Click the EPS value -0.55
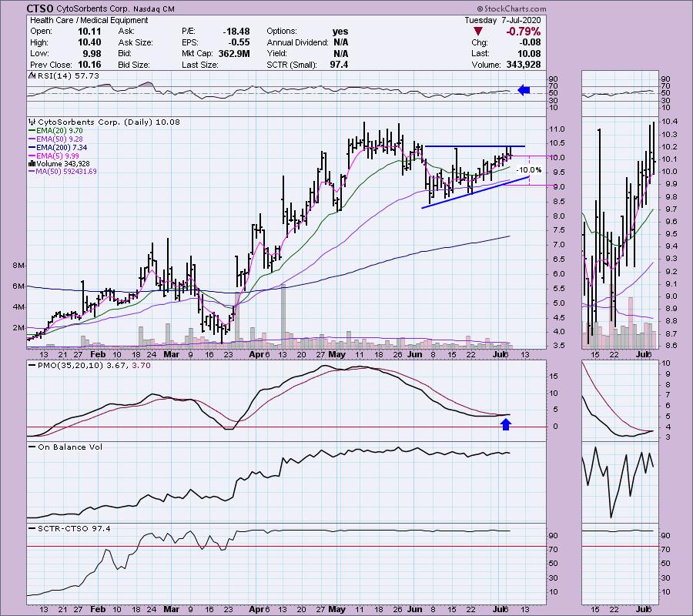This screenshot has height=616, width=693. pos(239,42)
